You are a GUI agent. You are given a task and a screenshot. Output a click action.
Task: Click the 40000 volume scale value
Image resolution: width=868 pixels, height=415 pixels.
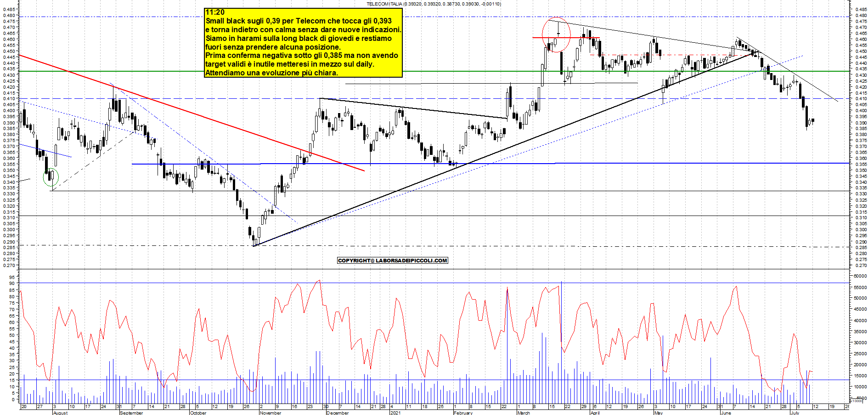pyautogui.click(x=860, y=320)
